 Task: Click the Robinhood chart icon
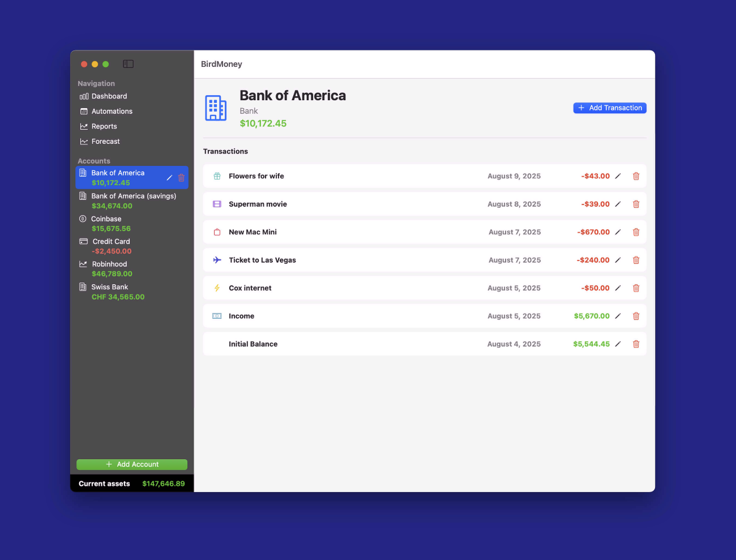[x=83, y=264]
